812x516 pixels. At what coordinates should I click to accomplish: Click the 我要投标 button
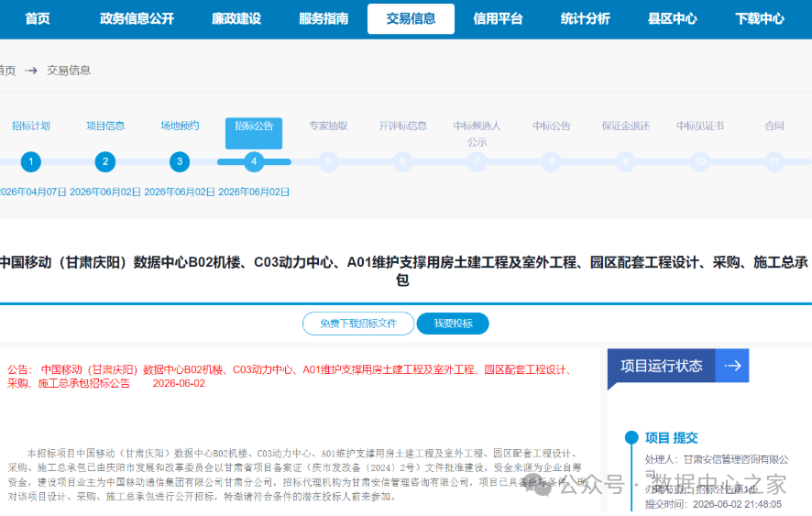pyautogui.click(x=453, y=324)
